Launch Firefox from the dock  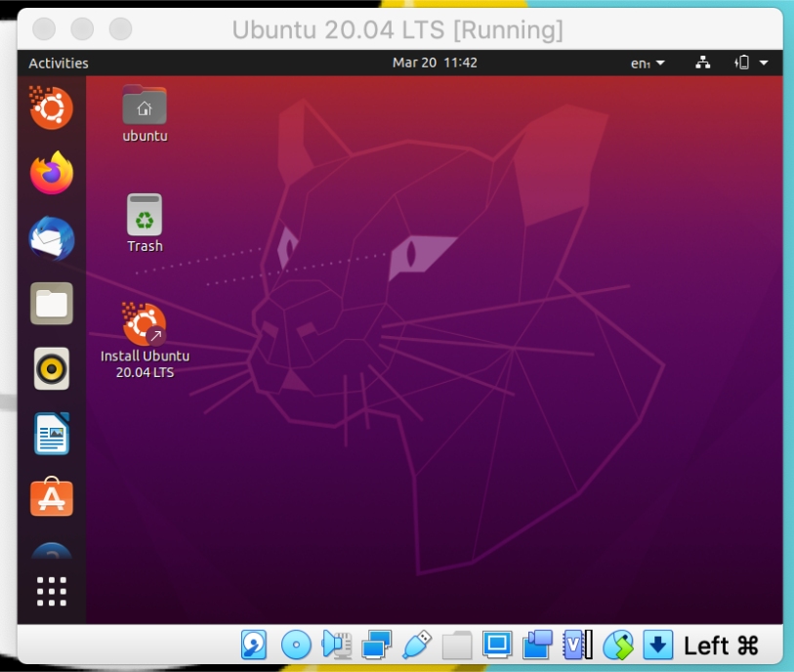coord(51,173)
